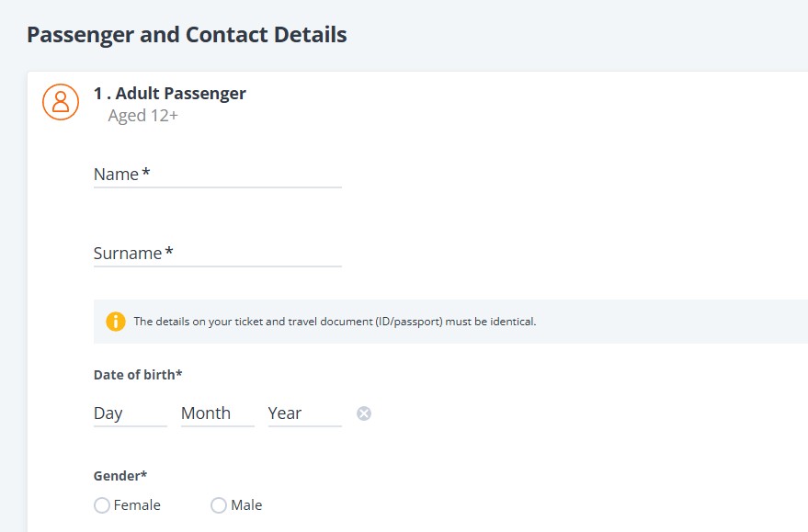Click the asterisk beside the Surname label
The width and height of the screenshot is (808, 532).
(x=169, y=252)
